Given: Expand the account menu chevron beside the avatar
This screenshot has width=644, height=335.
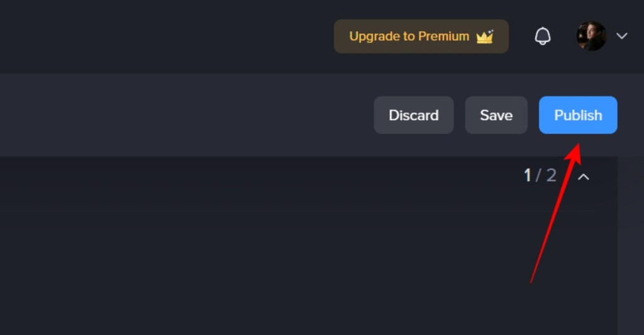Looking at the screenshot, I should (622, 36).
